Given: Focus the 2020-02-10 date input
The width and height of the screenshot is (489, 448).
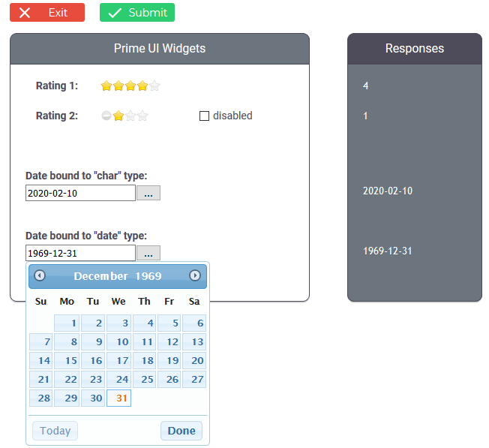Looking at the screenshot, I should 80,193.
